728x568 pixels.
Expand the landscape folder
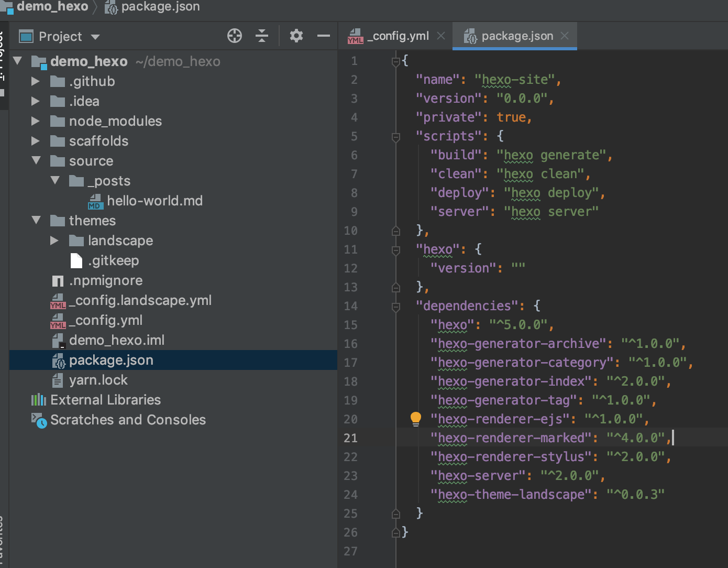pos(54,241)
